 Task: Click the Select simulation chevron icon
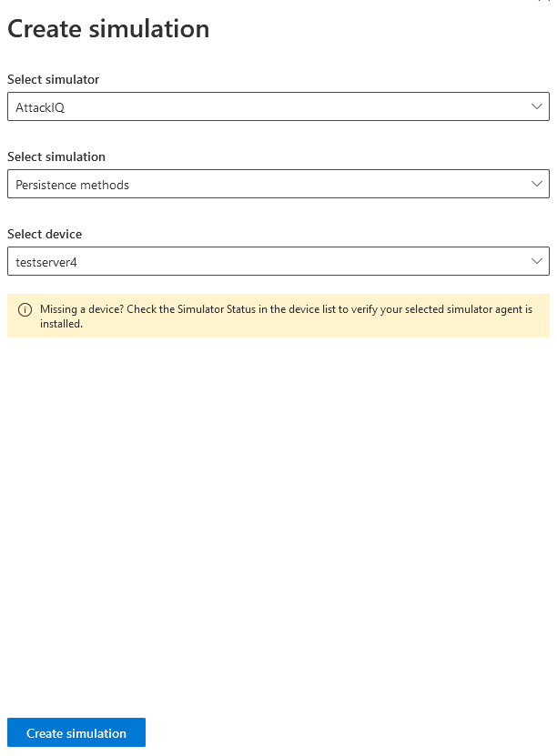[538, 183]
